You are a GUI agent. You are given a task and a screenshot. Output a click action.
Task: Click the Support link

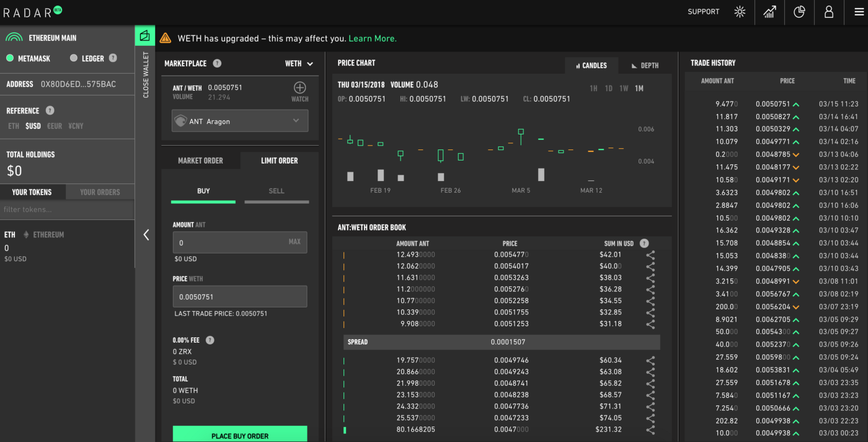[704, 12]
